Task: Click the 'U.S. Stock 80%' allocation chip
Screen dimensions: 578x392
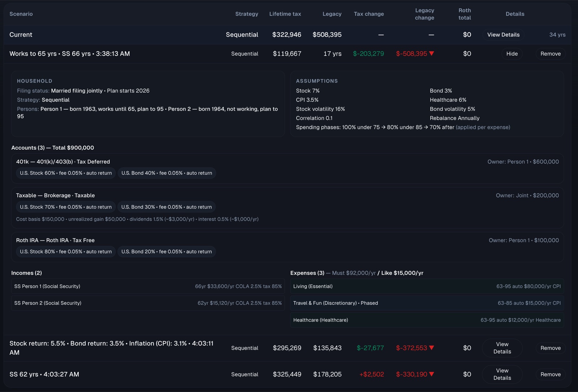Action: click(66, 252)
